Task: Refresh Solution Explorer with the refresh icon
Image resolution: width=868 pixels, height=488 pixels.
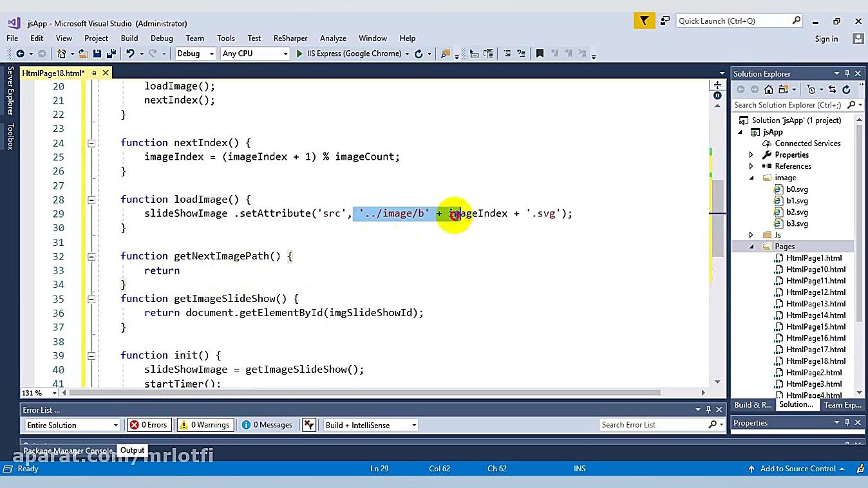Action: click(x=846, y=89)
